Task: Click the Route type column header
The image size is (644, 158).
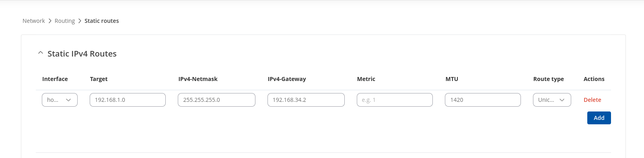Action: 548,79
